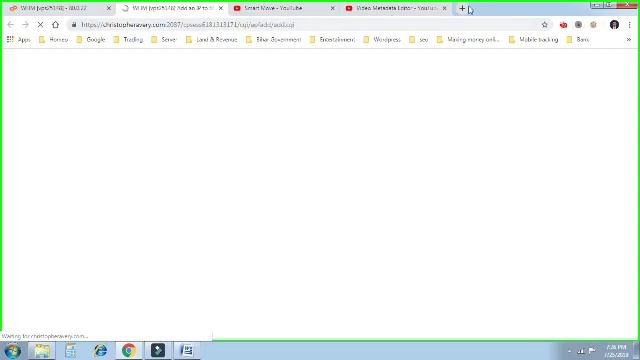Image resolution: width=640 pixels, height=360 pixels.
Task: Open the document app on the taskbar
Action: (187, 351)
